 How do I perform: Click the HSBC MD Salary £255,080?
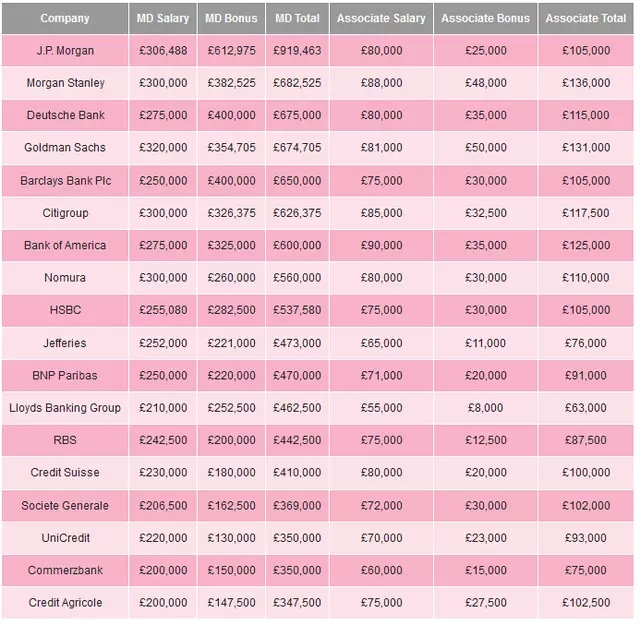pyautogui.click(x=163, y=310)
